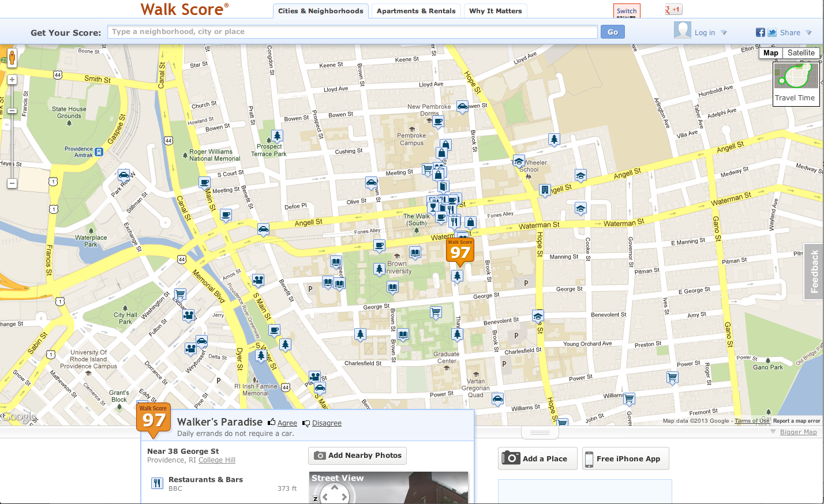Open the Cities & Neighborhoods tab

(x=320, y=11)
